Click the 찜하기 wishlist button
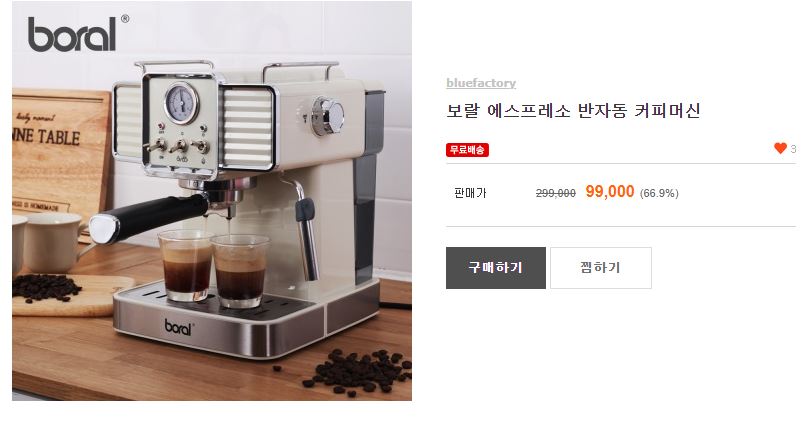810x422 pixels. coord(601,268)
